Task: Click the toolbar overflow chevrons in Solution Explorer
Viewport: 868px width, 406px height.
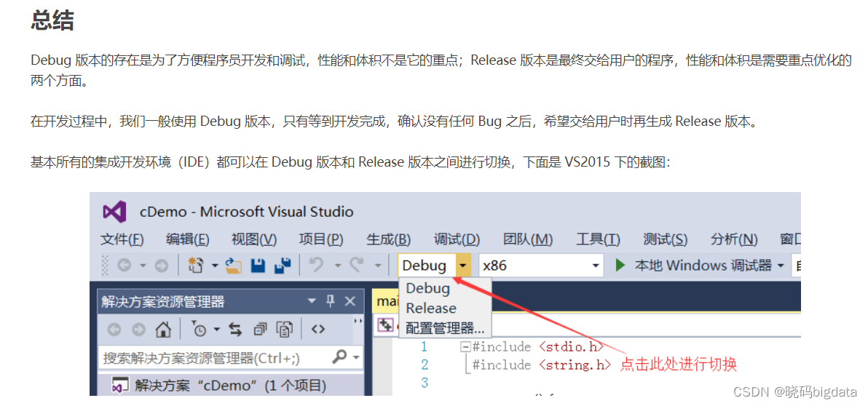Action: pyautogui.click(x=358, y=321)
